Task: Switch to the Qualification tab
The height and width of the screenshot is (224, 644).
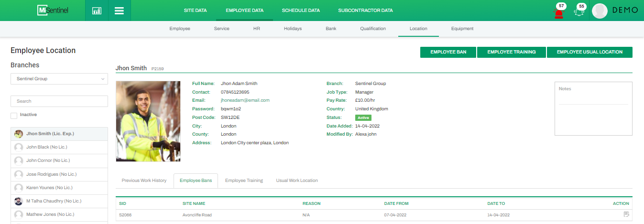Action: 373,29
